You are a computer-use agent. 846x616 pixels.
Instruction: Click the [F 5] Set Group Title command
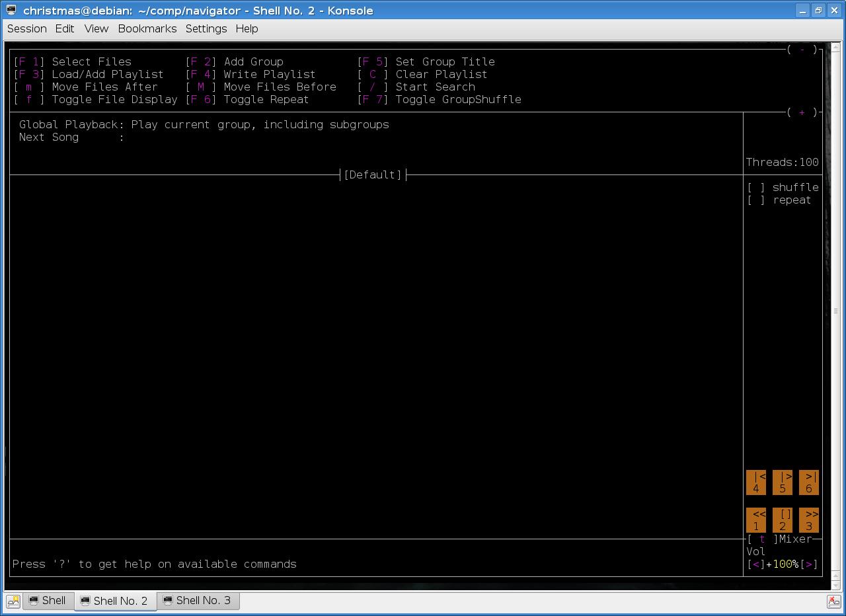coord(426,61)
